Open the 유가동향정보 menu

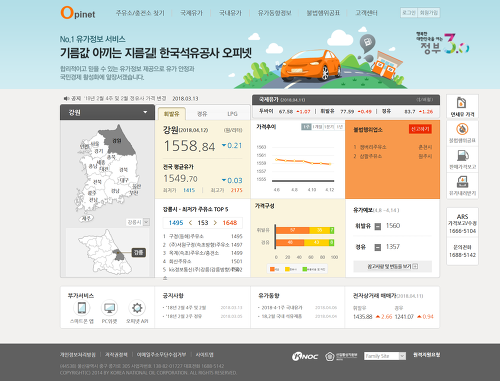pyautogui.click(x=274, y=13)
